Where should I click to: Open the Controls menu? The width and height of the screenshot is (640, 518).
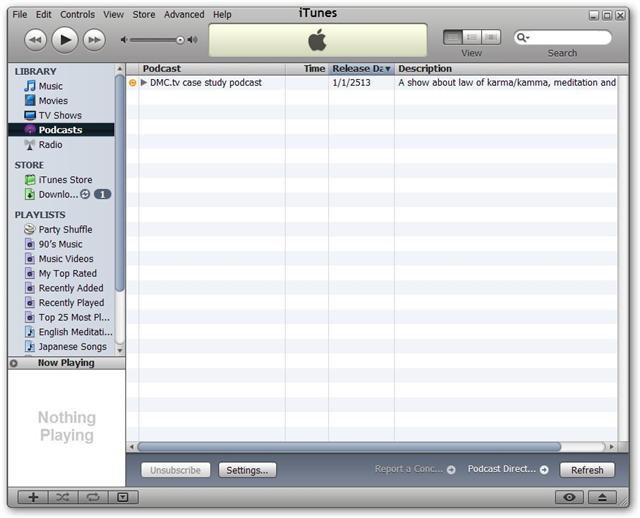(x=78, y=14)
